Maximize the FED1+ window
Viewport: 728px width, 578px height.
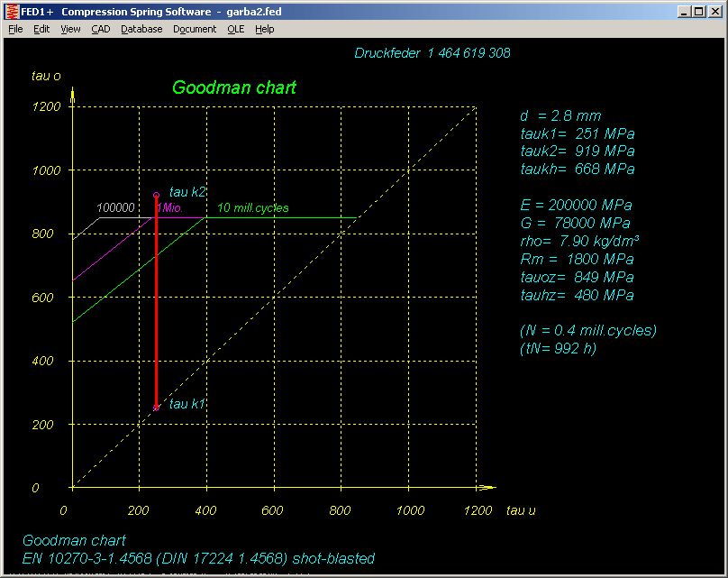[699, 11]
